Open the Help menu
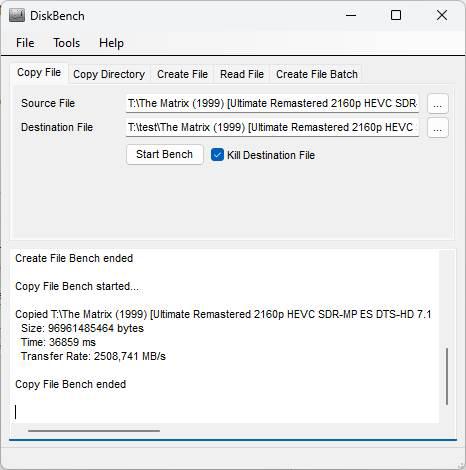The height and width of the screenshot is (470, 466). (x=111, y=43)
